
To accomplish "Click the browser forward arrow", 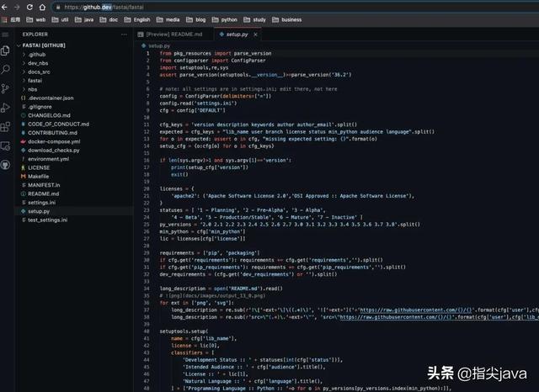I will (x=17, y=8).
